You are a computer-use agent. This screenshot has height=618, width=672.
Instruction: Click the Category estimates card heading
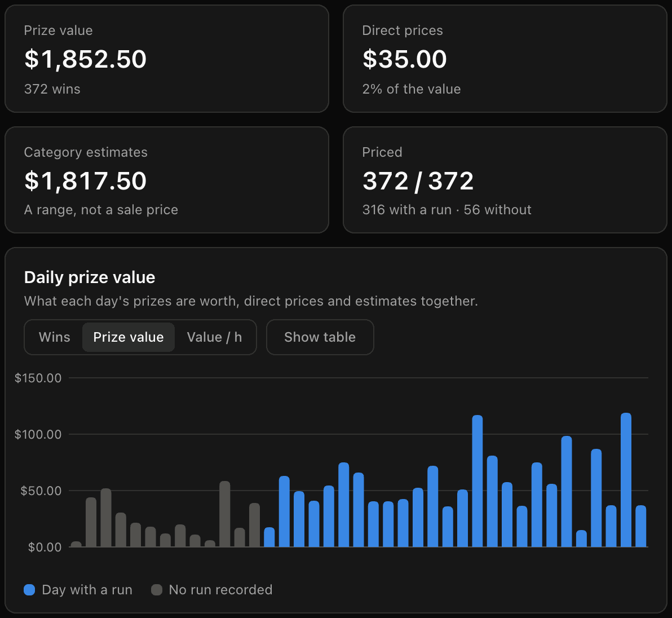pyautogui.click(x=86, y=152)
